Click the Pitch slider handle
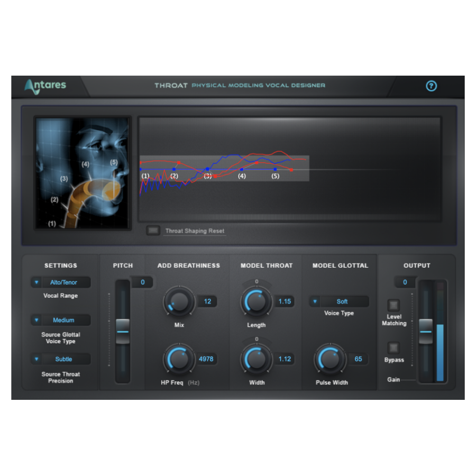The image size is (476, 476). click(123, 331)
